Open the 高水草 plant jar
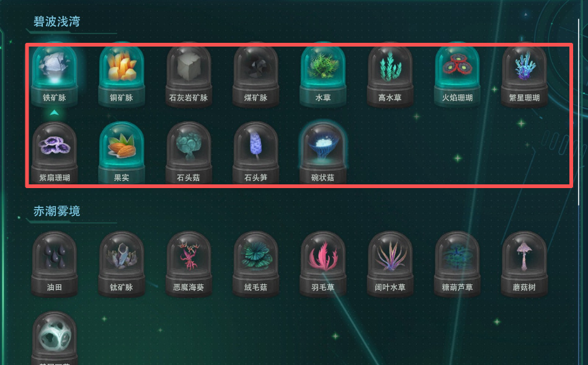The height and width of the screenshot is (365, 588). click(x=390, y=74)
